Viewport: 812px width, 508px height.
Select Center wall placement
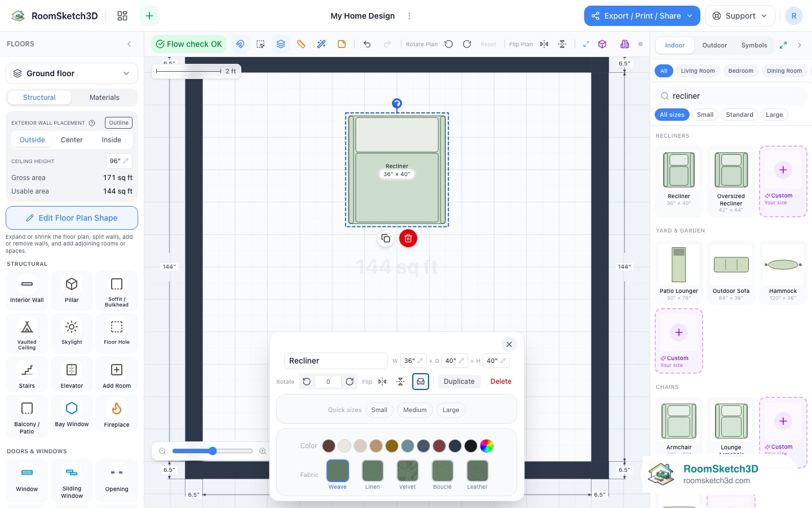pos(72,140)
